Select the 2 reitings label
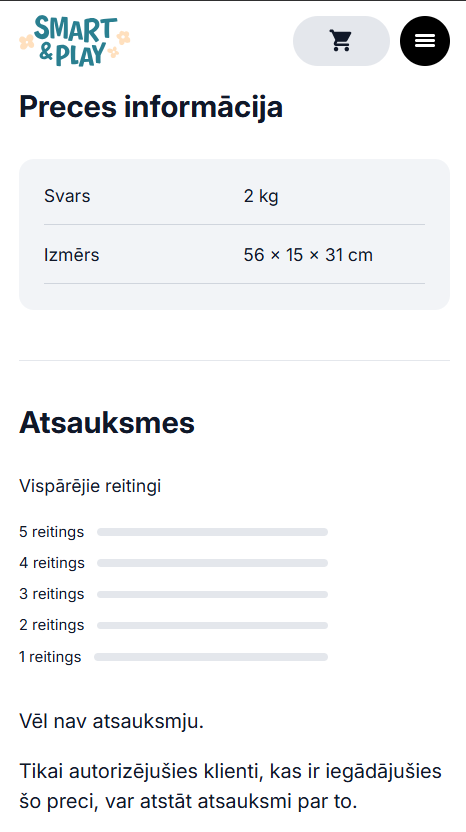The height and width of the screenshot is (832, 466). tap(51, 626)
